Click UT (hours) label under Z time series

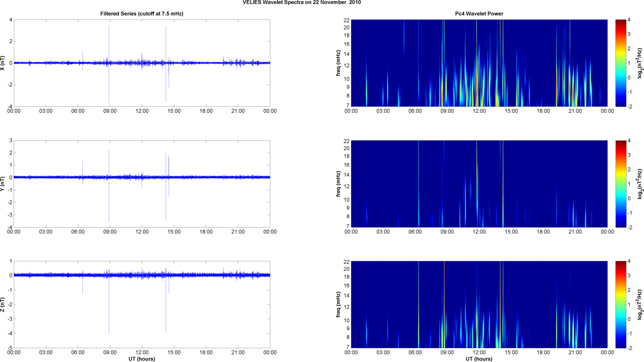[x=142, y=359]
